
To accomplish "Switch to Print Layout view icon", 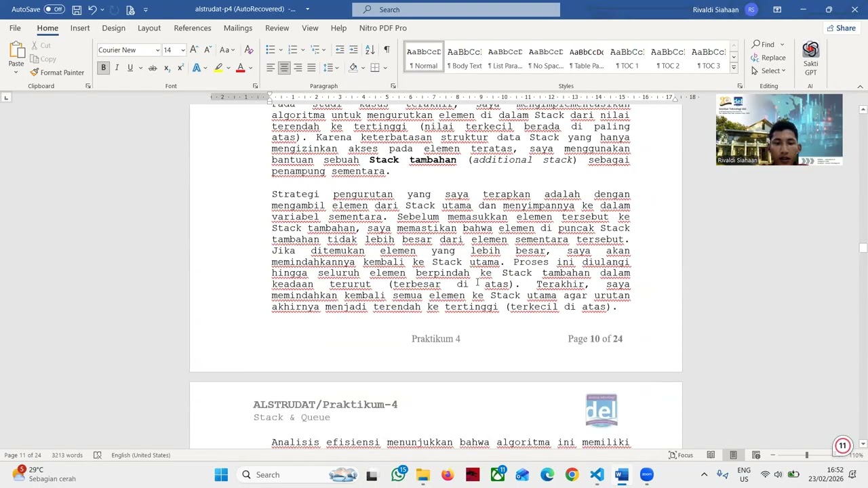I will (x=733, y=455).
